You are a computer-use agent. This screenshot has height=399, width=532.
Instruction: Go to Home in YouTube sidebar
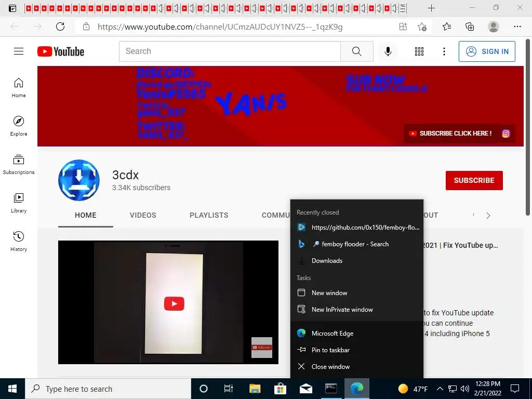coord(19,88)
